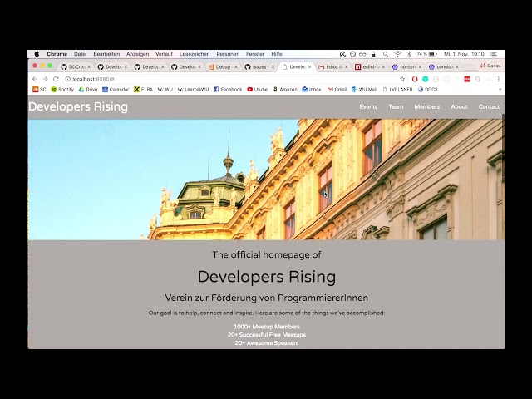
Task: Open the Calendar bookmark
Action: pos(116,89)
